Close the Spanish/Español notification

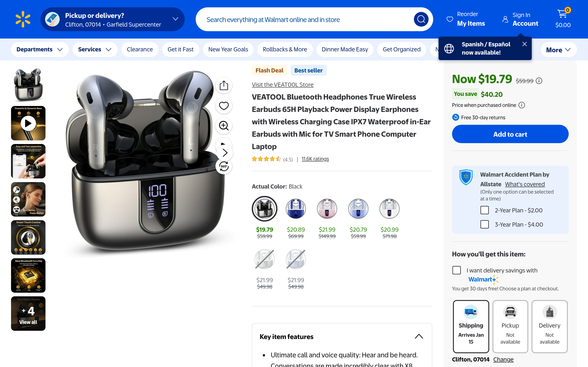[524, 44]
